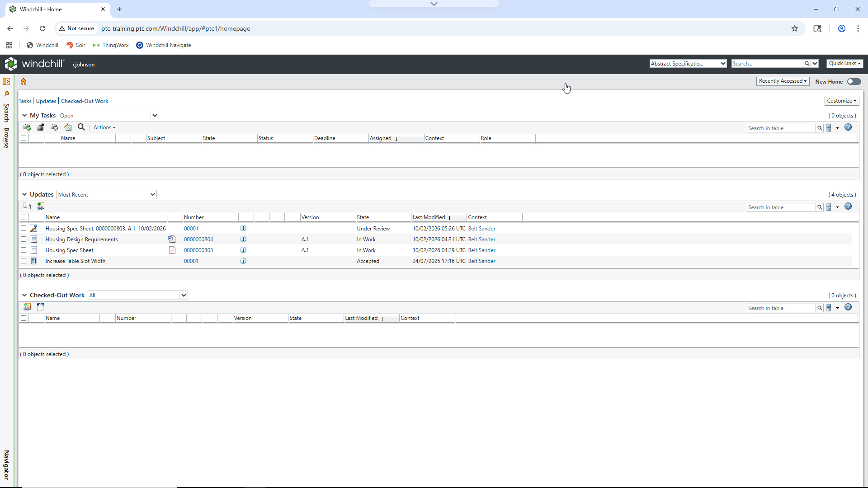Open information icon for Increase Table Slot Width

(x=243, y=261)
